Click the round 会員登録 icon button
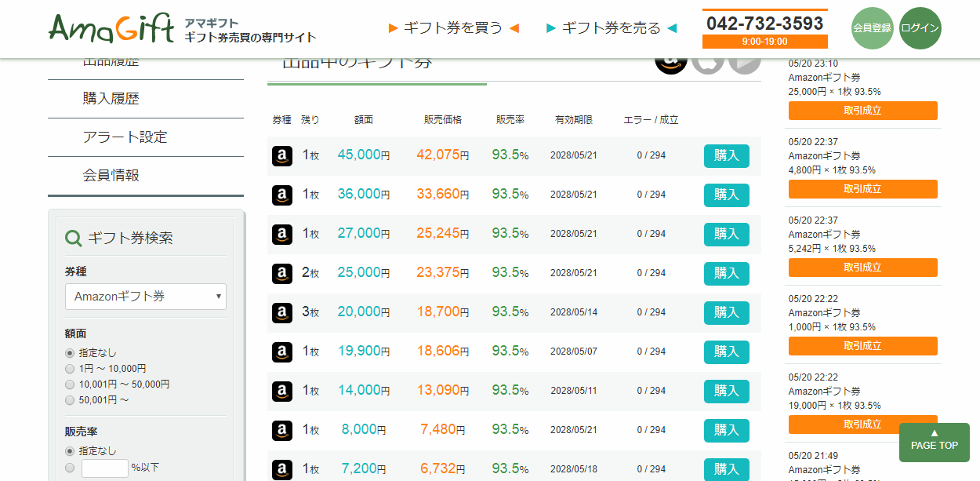This screenshot has width=980, height=481. tap(872, 28)
